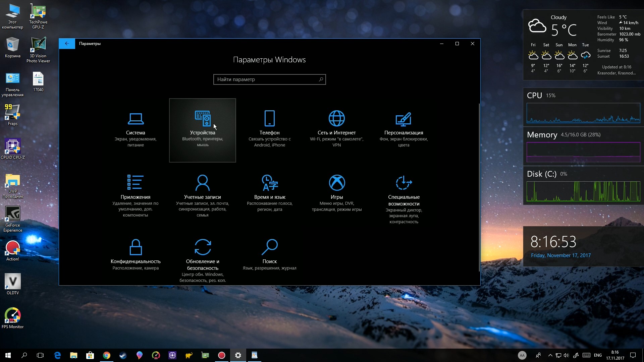The width and height of the screenshot is (644, 362).
Task: Select TechPowerUp GPU-Z desktop icon
Action: pyautogui.click(x=38, y=16)
